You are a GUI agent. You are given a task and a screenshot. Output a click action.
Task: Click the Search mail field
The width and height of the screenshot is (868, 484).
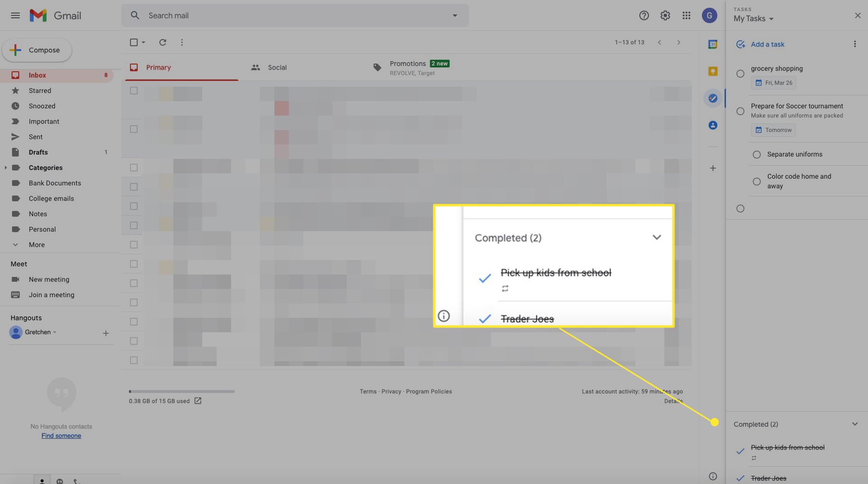(x=295, y=15)
